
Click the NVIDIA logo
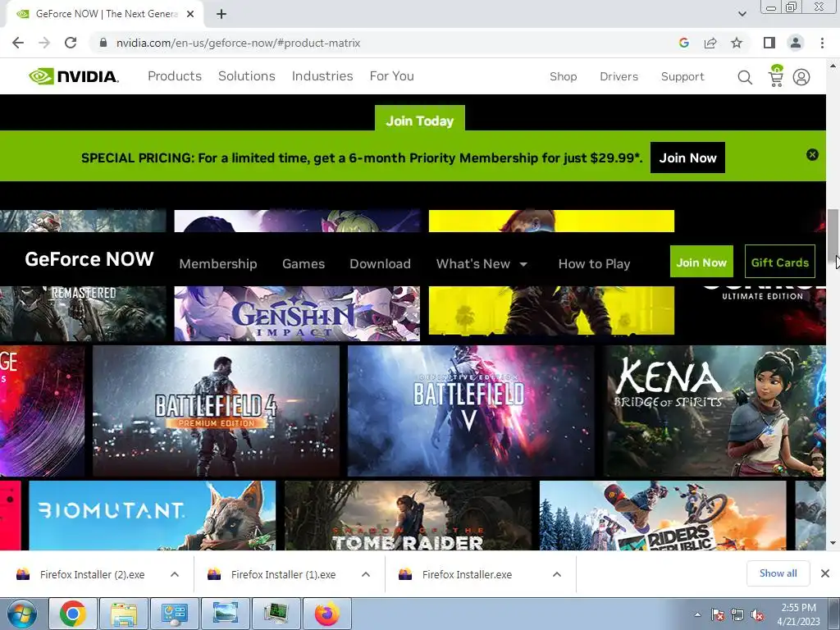(74, 76)
